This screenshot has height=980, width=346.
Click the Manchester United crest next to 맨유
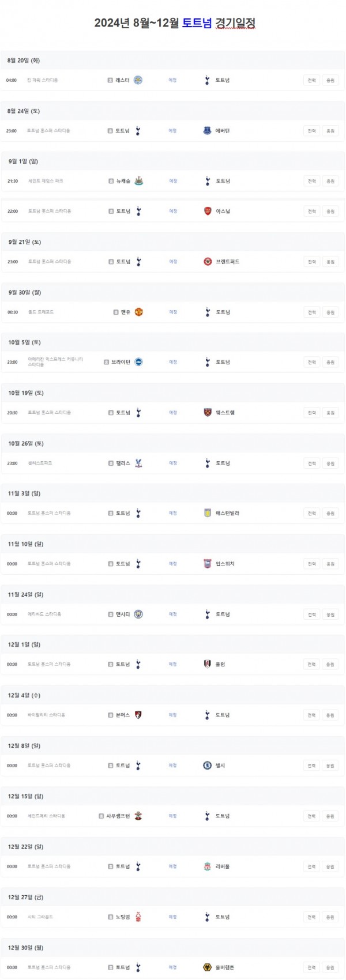138,312
